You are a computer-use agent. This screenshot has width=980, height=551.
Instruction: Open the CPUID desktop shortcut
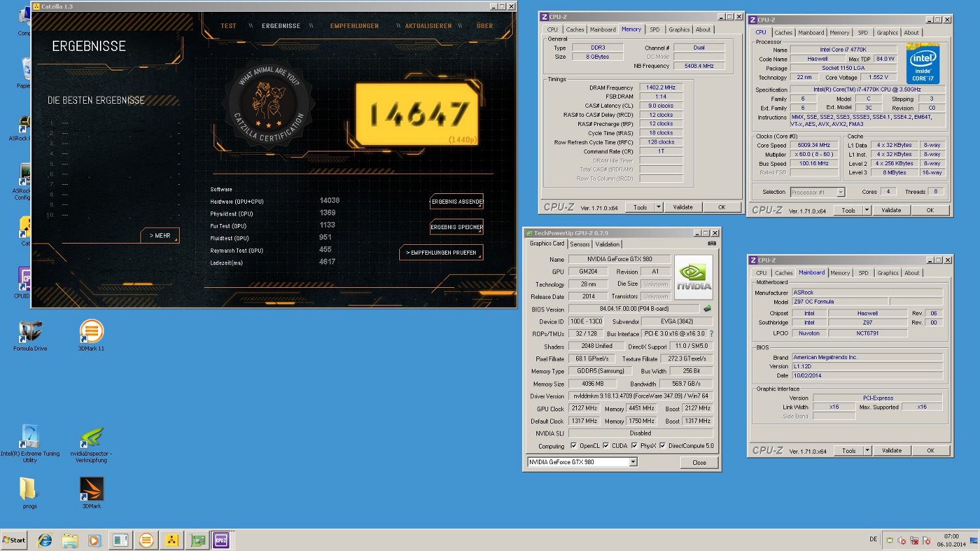tap(24, 283)
